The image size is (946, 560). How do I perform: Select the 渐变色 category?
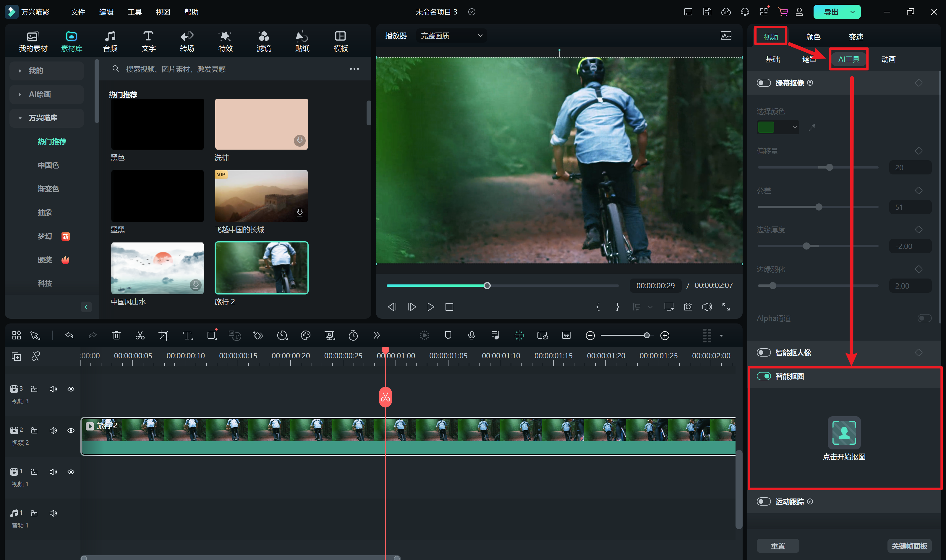[x=48, y=189]
